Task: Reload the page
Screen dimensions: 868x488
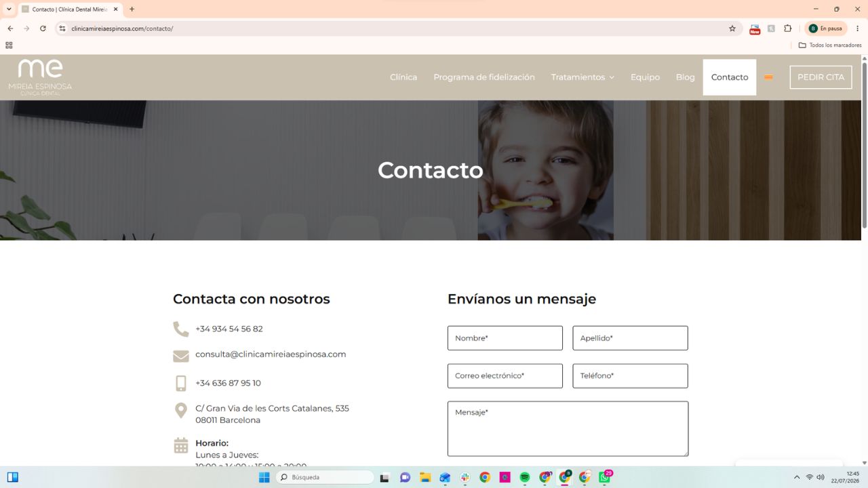Action: tap(43, 28)
